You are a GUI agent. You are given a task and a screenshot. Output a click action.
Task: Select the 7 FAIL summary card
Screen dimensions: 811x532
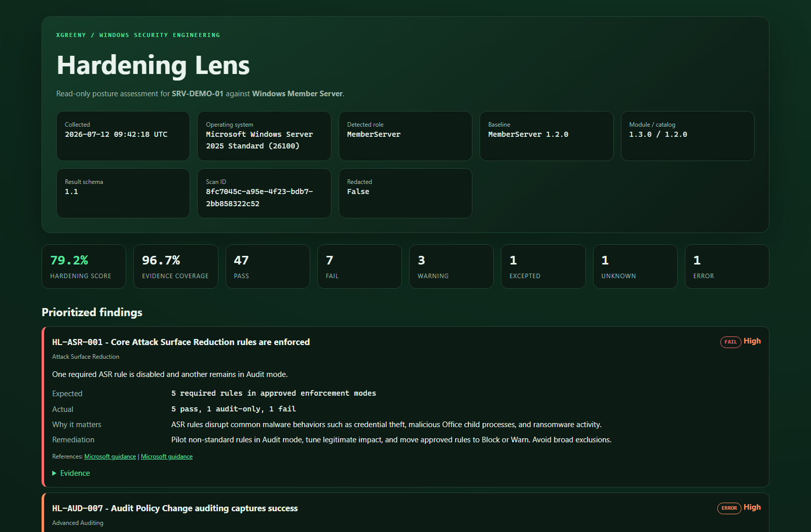point(359,267)
